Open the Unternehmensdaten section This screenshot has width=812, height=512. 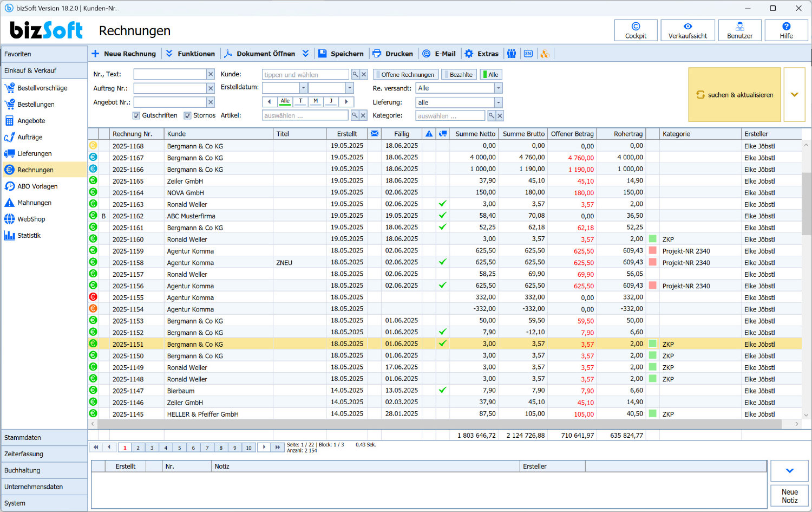coord(44,487)
